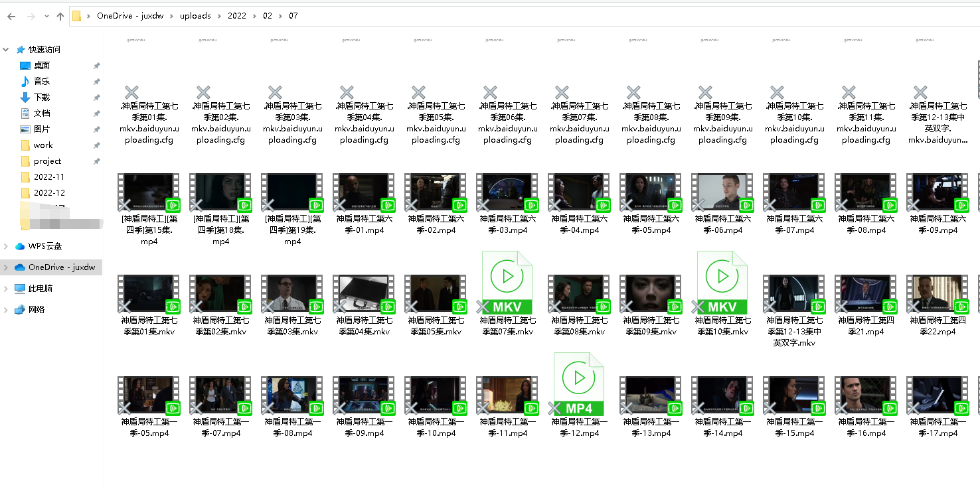Viewport: 980px width, 485px height.
Task: Select video 神盾局特工第四季-22.mp4
Action: click(x=937, y=305)
